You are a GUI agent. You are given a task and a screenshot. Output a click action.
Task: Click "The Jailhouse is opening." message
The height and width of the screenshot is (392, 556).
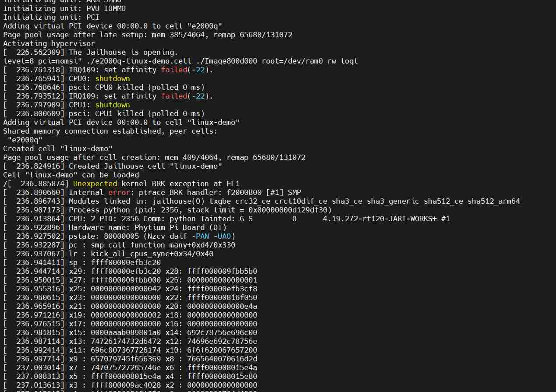[124, 52]
